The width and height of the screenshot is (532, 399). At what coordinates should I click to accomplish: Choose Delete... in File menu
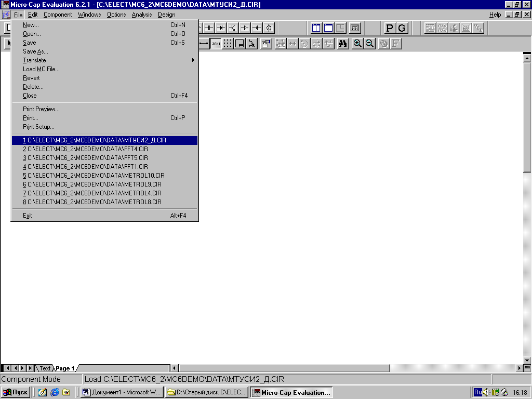coord(104,87)
